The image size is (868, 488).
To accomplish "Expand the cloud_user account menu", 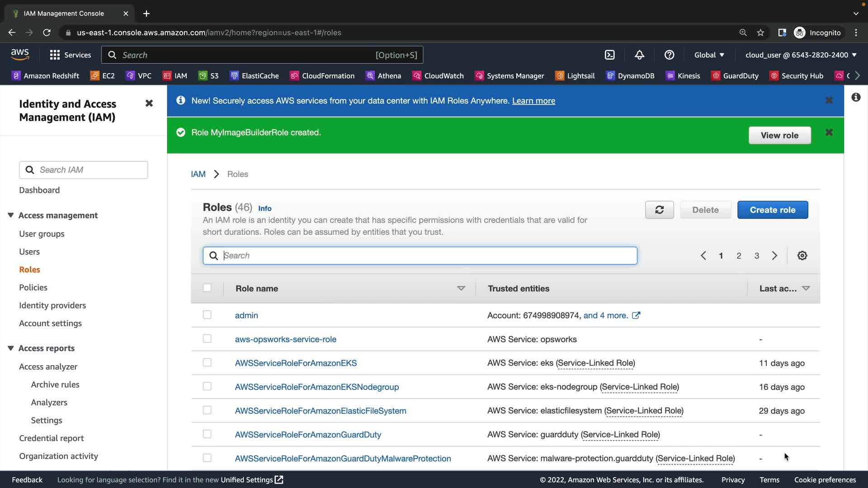I will (801, 55).
